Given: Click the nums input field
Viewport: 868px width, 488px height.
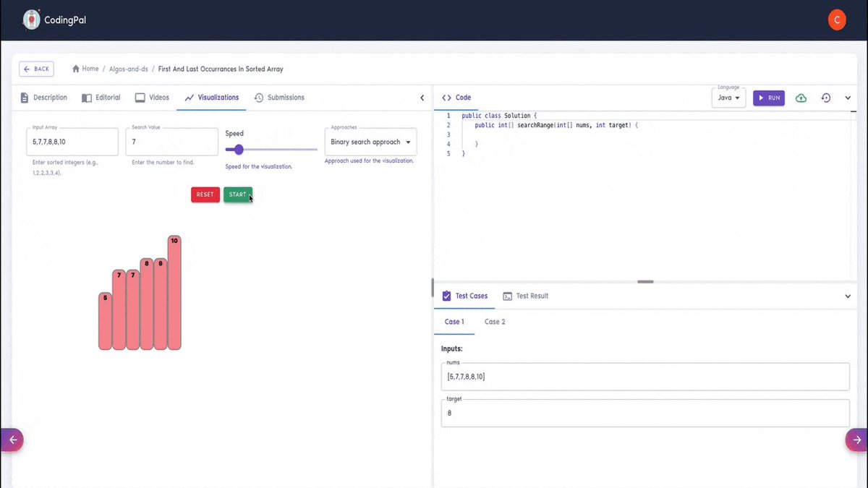Looking at the screenshot, I should pos(645,376).
